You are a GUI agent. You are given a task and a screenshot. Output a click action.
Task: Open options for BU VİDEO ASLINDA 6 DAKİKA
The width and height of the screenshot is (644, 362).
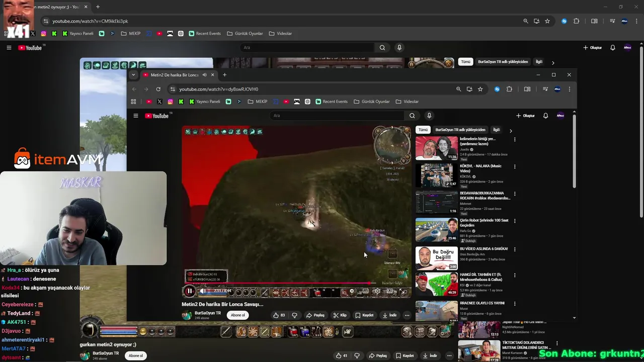[514, 249]
